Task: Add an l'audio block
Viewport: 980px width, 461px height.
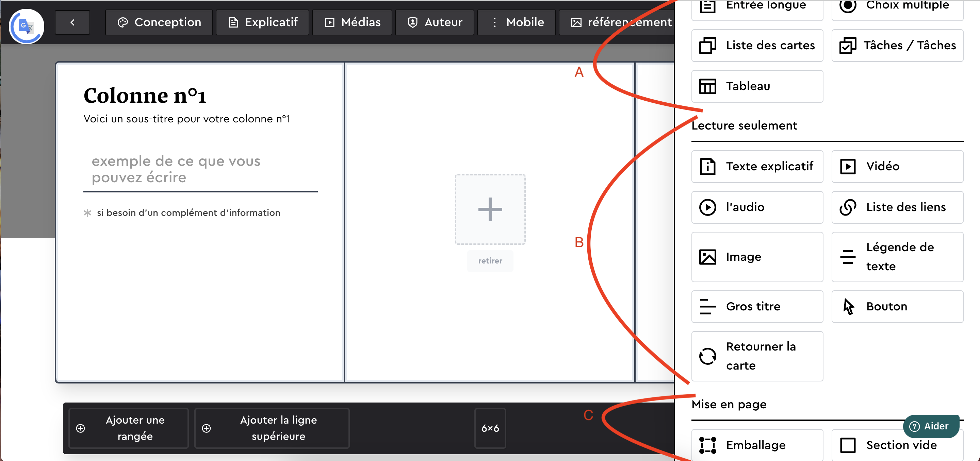Action: pos(756,207)
